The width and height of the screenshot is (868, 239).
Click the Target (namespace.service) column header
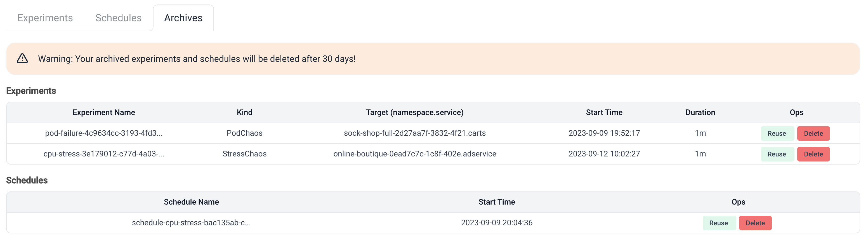pyautogui.click(x=414, y=113)
